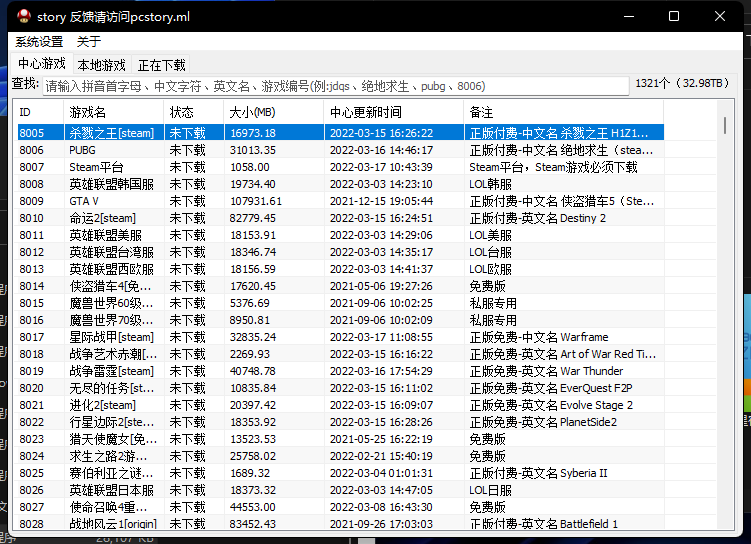Click ID 8015 cell
751x544 pixels.
pyautogui.click(x=32, y=303)
